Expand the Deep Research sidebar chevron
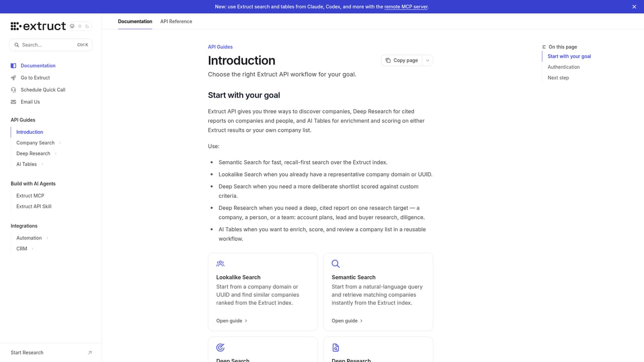Screen dimensions: 644x362 [56, 154]
